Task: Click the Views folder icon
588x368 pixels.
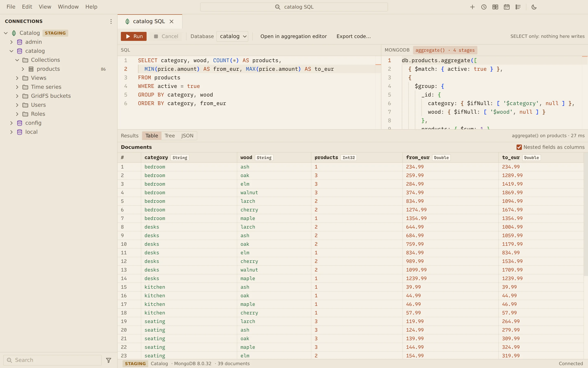Action: pyautogui.click(x=26, y=78)
